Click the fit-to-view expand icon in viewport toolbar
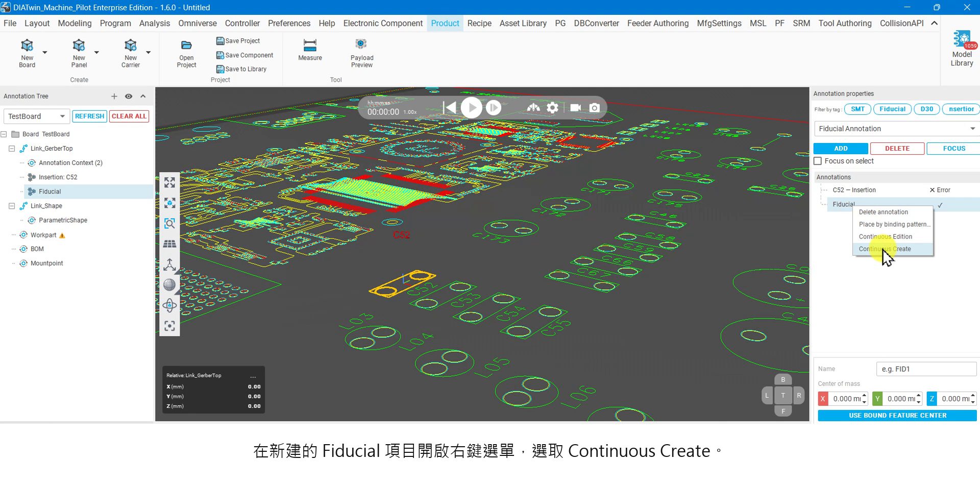This screenshot has height=485, width=980. (x=169, y=183)
